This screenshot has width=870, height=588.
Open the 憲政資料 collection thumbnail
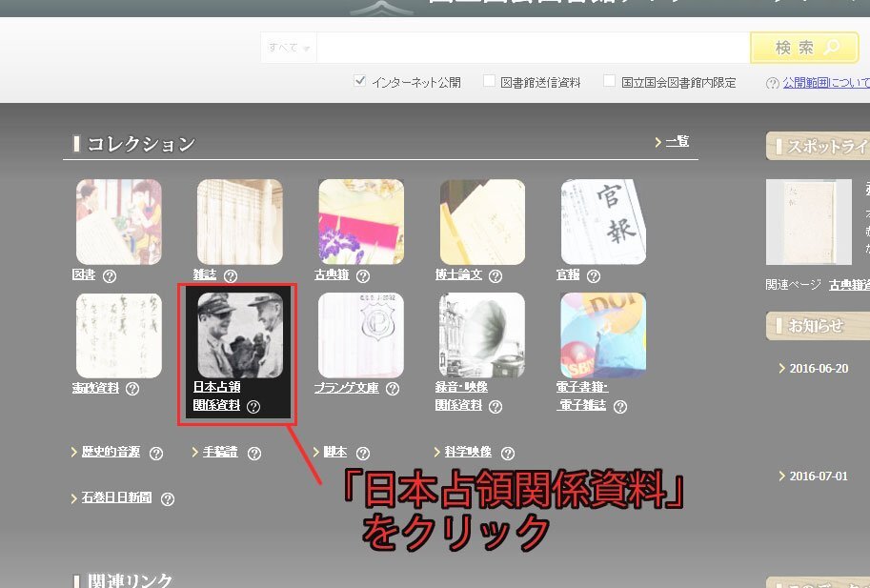click(x=119, y=335)
